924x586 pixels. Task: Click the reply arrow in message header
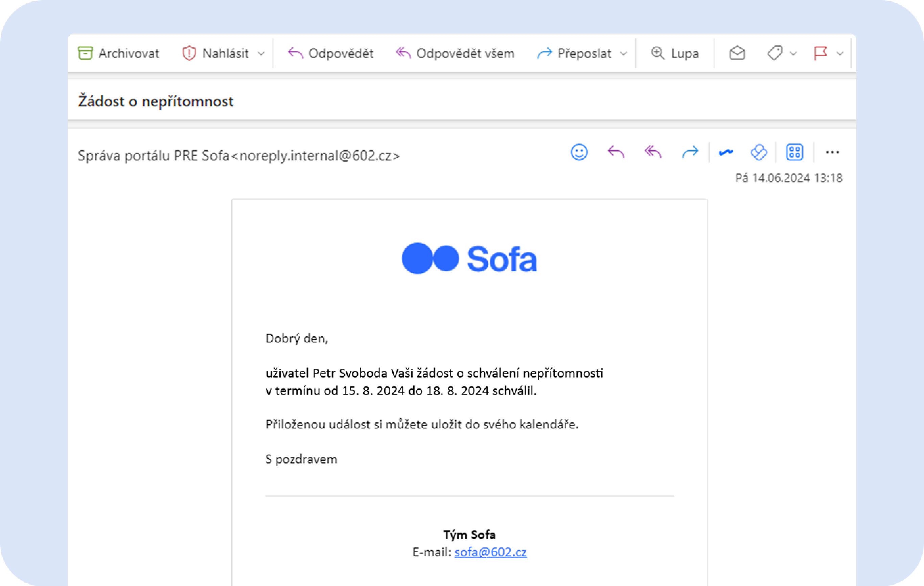[616, 152]
